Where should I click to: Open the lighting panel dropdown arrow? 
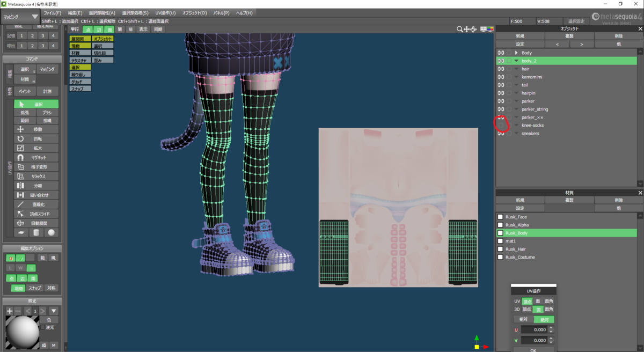click(54, 311)
